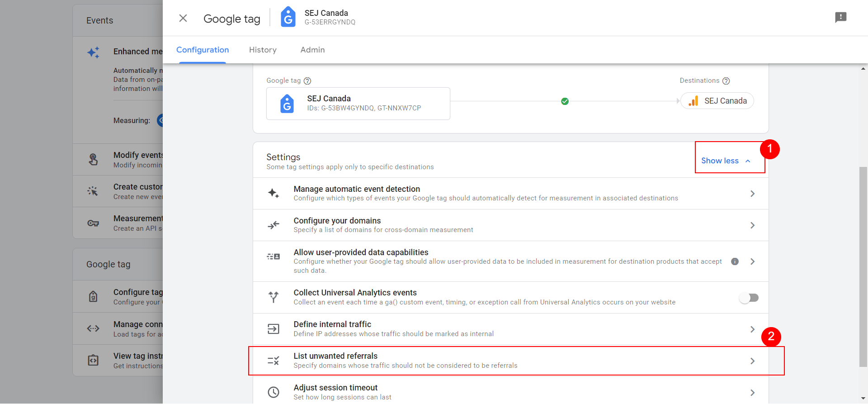Open Adjust session timeout
Viewport: 868px width, 404px height.
tap(511, 390)
